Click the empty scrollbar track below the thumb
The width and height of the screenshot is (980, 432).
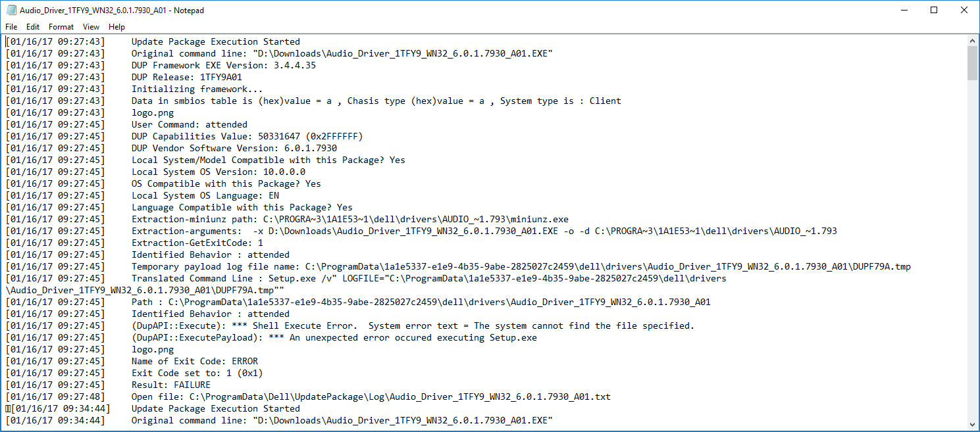972,263
